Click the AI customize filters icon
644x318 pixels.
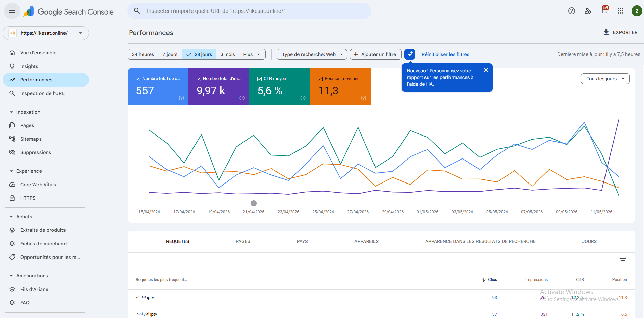click(410, 54)
